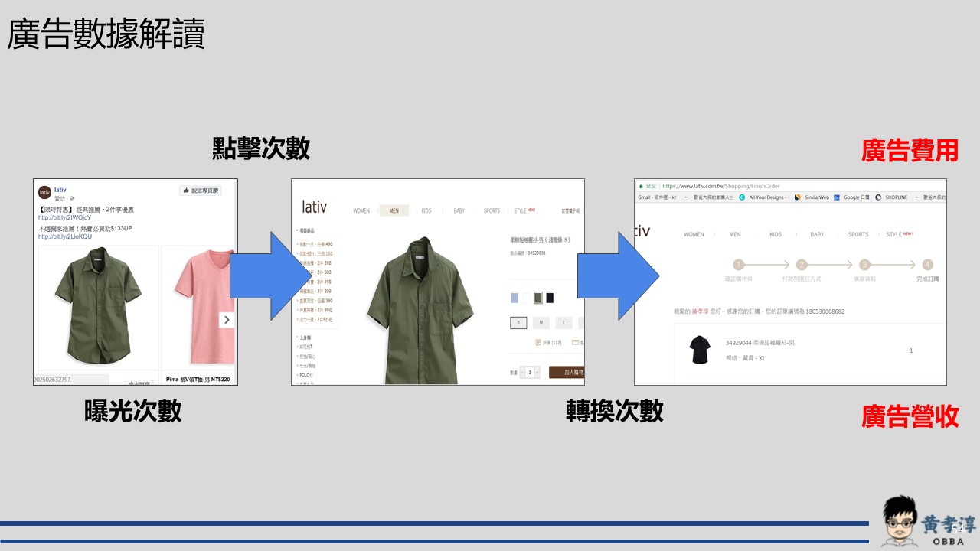Open BABY tab on order-complete page
The height and width of the screenshot is (551, 980).
point(817,234)
